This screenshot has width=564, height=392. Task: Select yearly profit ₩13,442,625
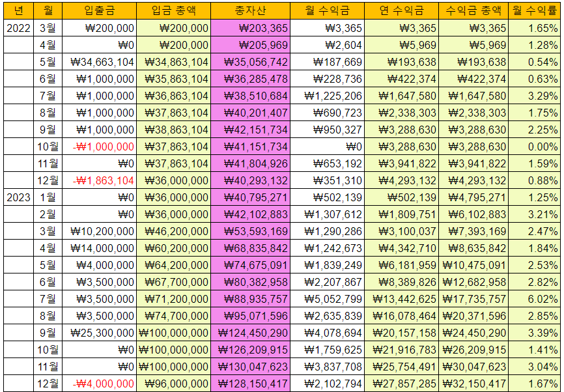tap(401, 300)
